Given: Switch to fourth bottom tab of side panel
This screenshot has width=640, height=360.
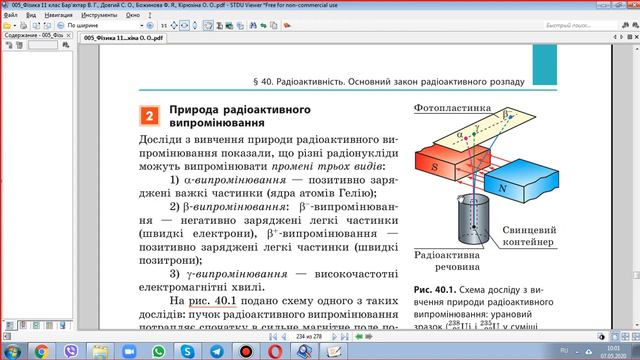Looking at the screenshot, I should 49,325.
